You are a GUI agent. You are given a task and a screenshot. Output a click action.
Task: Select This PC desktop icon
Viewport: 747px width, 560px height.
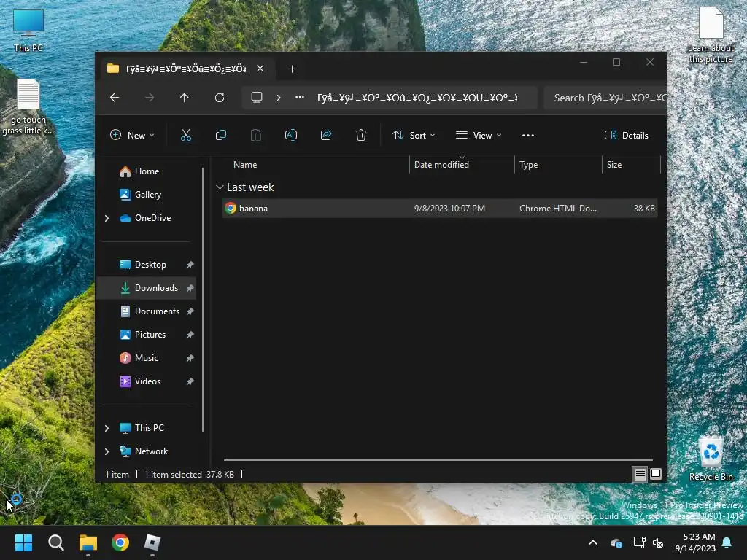28,31
